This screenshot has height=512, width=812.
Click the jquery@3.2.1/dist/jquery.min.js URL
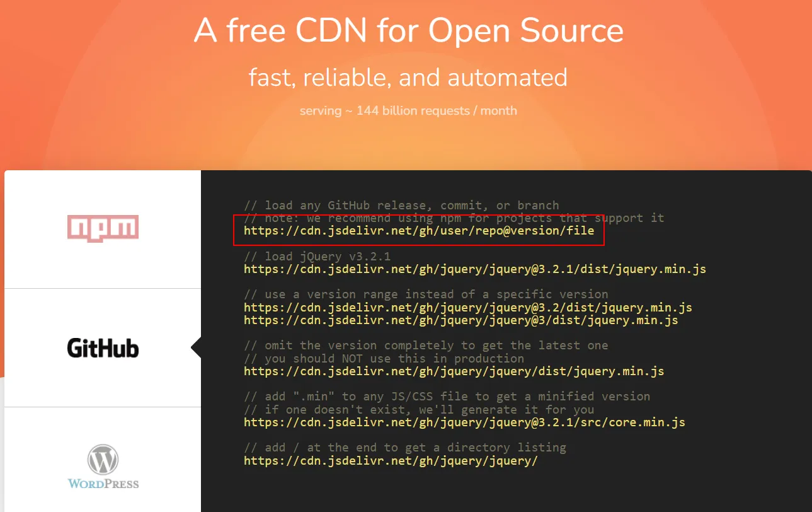(475, 269)
